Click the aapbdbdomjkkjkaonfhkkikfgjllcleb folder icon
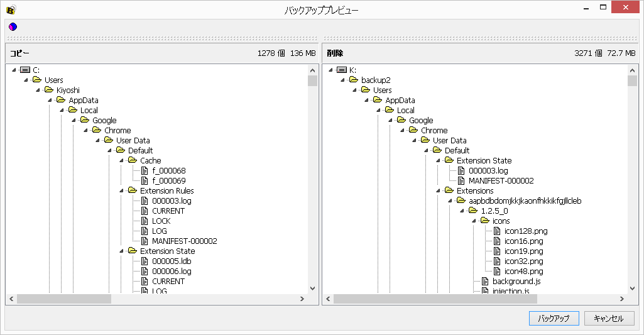 coord(461,200)
